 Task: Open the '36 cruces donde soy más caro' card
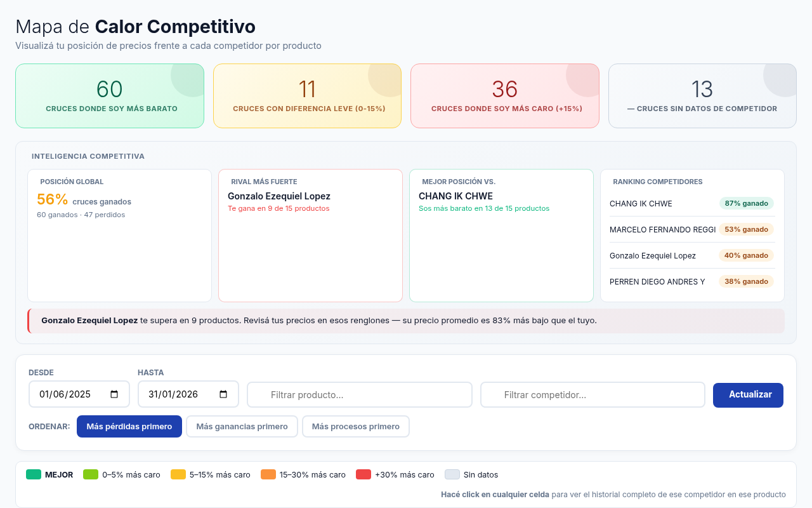pos(505,96)
